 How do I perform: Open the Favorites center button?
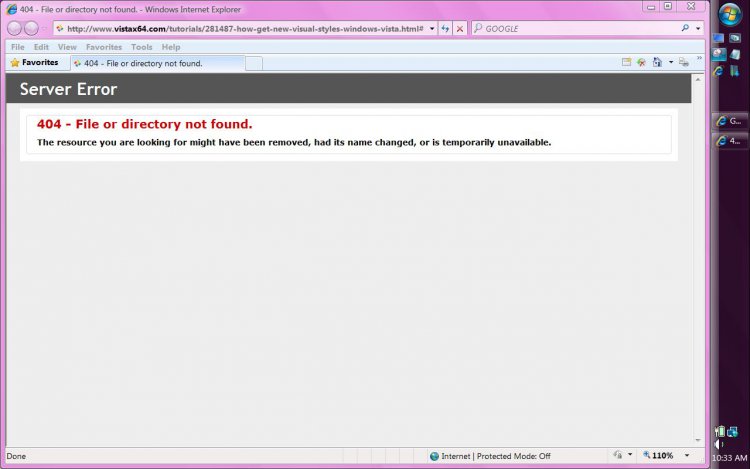coord(34,63)
